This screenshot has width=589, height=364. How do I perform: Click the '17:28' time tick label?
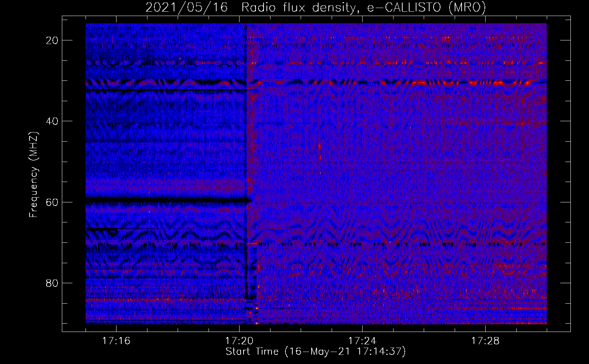pyautogui.click(x=485, y=341)
